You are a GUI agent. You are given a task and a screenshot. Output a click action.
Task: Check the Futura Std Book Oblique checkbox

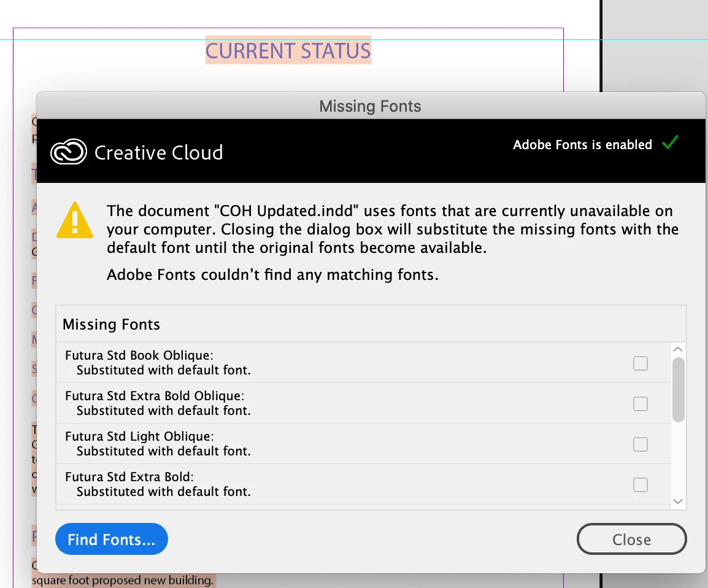tap(641, 363)
